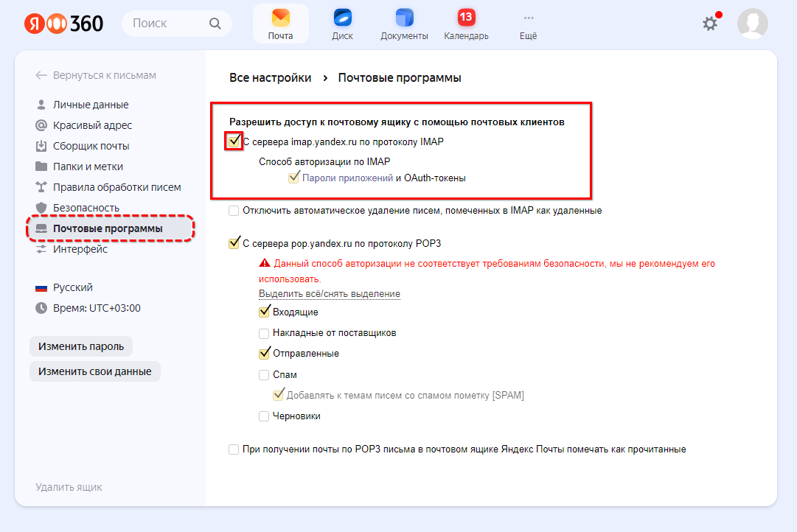This screenshot has height=532, width=797.
Task: Click the shield icon beside Безопасность
Action: [41, 208]
